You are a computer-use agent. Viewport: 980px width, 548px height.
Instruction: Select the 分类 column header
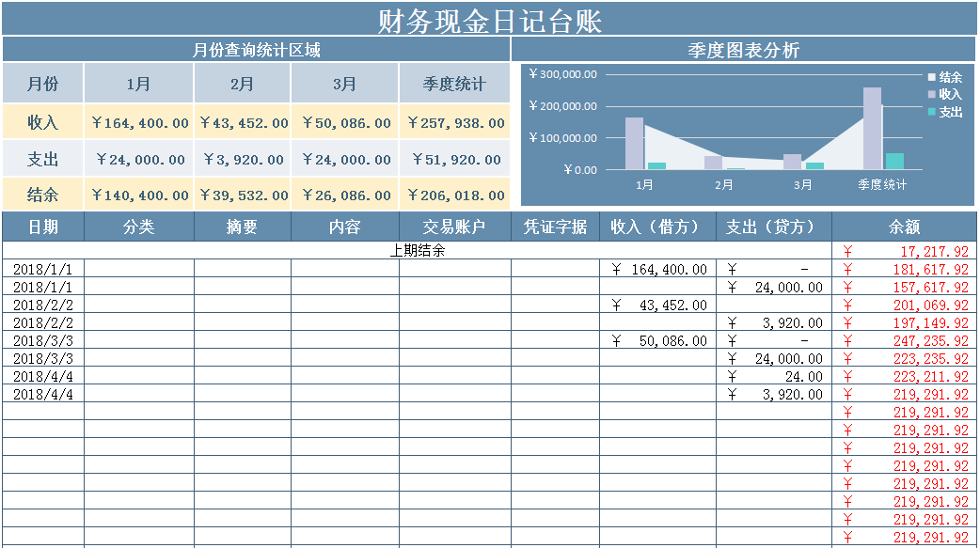(139, 227)
